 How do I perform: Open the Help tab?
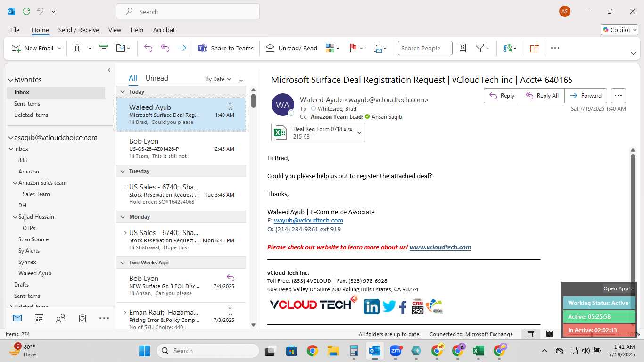[x=137, y=30]
